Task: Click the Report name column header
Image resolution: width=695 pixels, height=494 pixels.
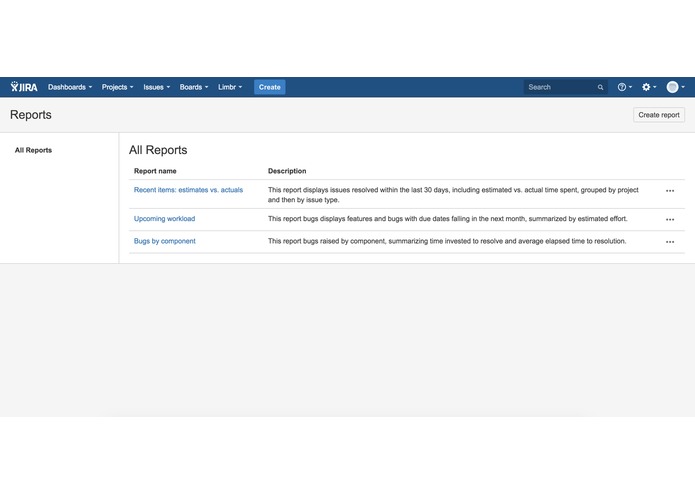Action: pyautogui.click(x=155, y=171)
